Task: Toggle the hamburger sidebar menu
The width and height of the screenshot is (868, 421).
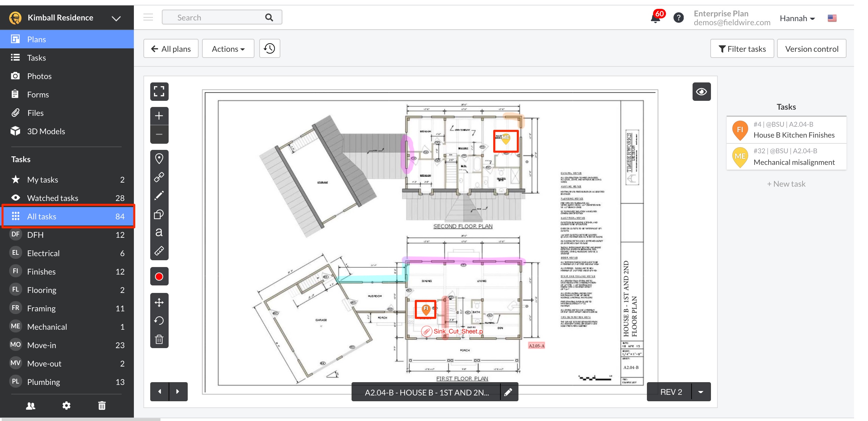Action: [148, 17]
